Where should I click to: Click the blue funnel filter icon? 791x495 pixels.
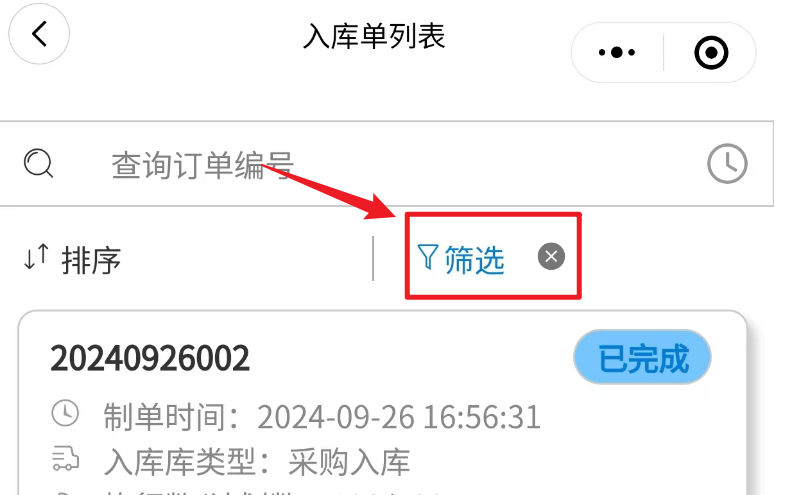tap(427, 256)
